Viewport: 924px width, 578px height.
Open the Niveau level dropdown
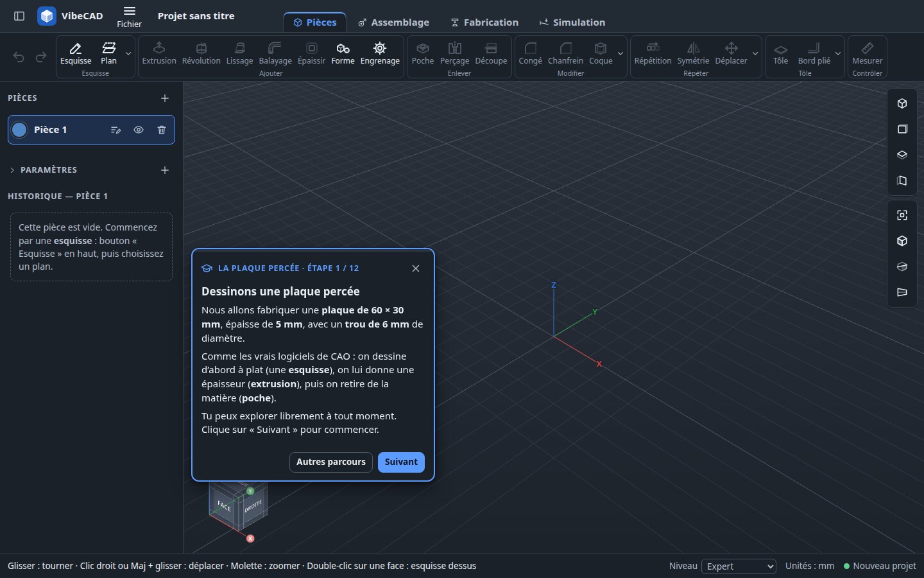[739, 566]
